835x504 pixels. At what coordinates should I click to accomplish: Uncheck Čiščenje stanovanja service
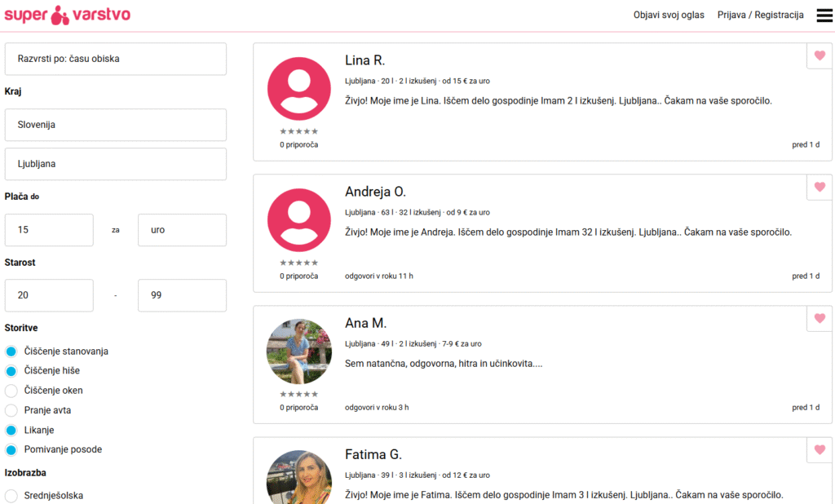coord(11,351)
